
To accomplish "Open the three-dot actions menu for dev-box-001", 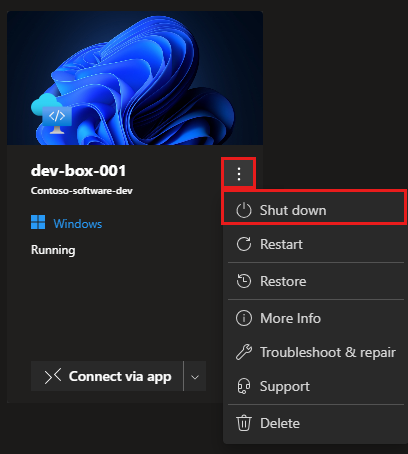I will tap(239, 174).
